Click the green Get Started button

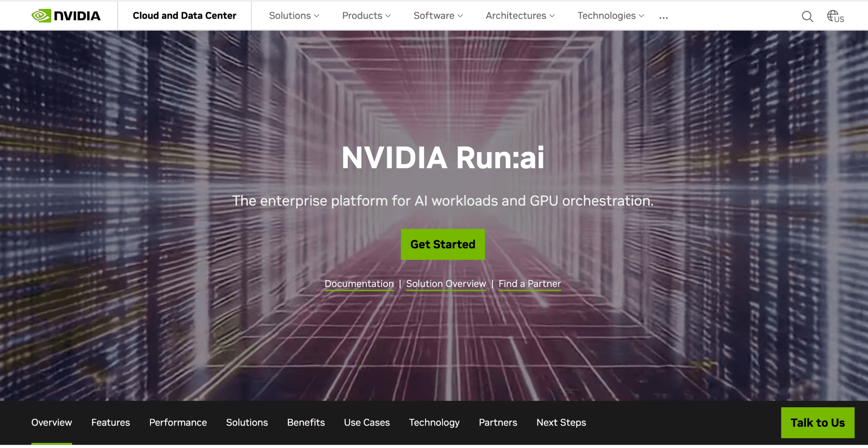[442, 244]
